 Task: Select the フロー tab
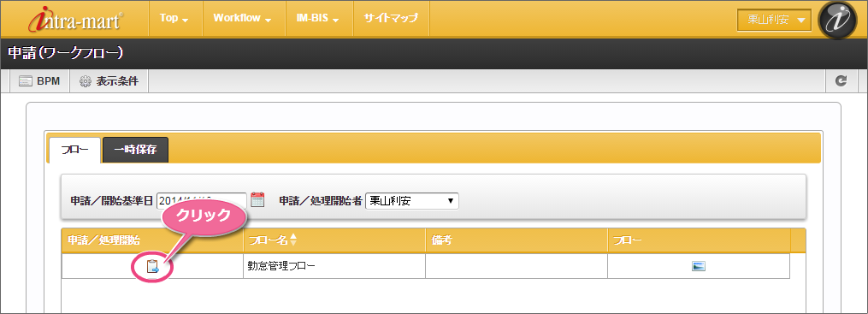tap(74, 150)
